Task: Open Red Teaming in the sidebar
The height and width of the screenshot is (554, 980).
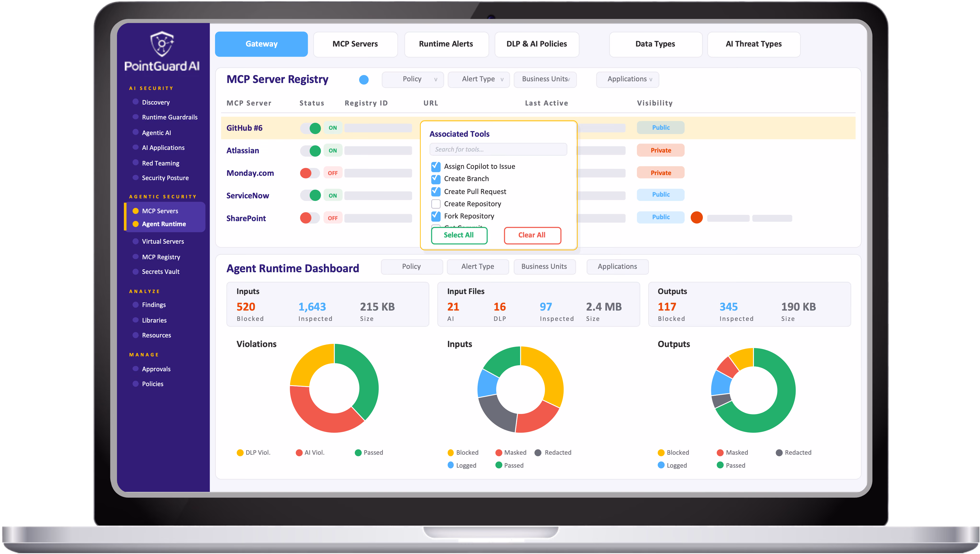Action: 161,163
